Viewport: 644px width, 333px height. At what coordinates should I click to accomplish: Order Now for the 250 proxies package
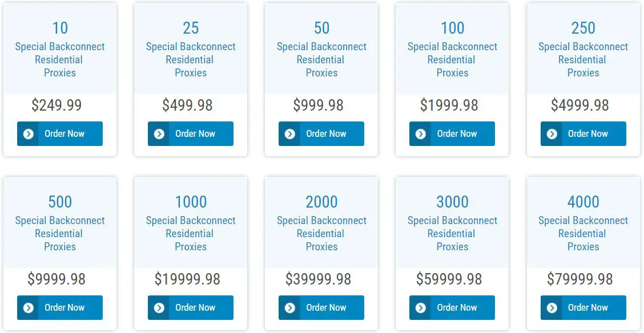point(587,134)
